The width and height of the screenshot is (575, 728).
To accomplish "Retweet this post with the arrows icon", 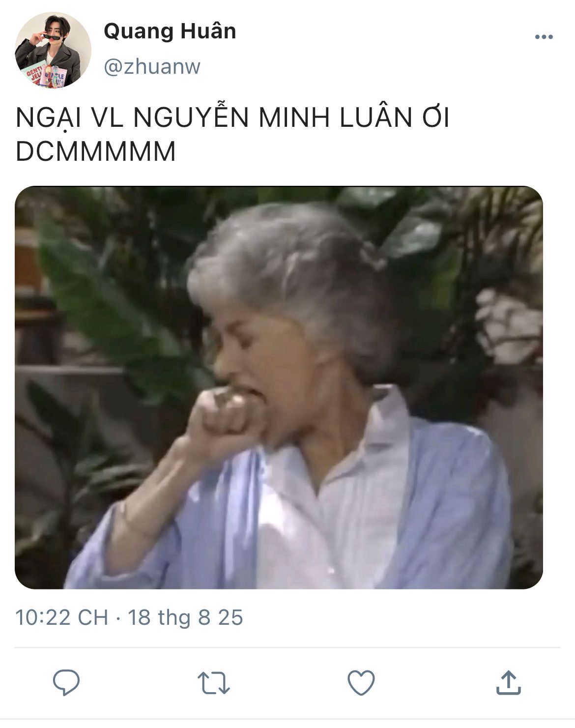I will 213,683.
